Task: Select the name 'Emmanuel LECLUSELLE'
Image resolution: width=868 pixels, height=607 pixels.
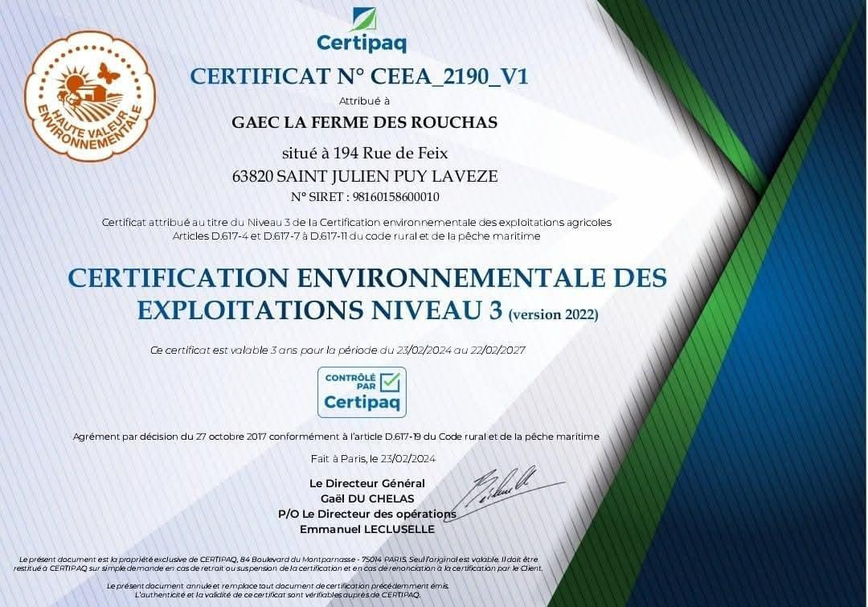Action: click(x=367, y=530)
